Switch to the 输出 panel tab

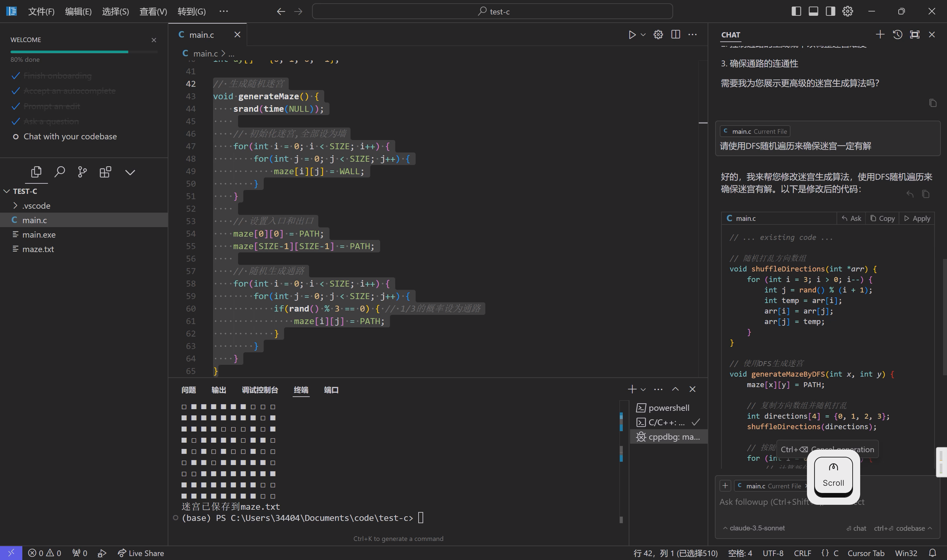coord(219,390)
